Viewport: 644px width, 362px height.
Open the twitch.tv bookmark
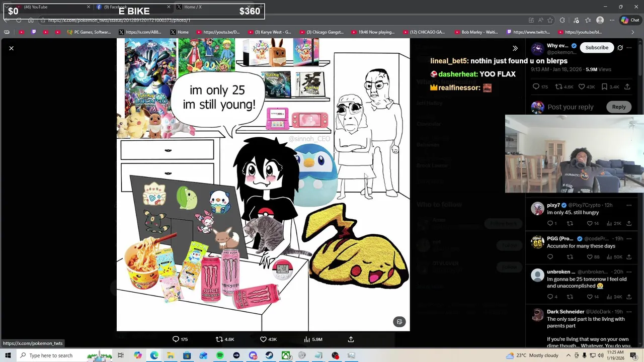tap(528, 32)
